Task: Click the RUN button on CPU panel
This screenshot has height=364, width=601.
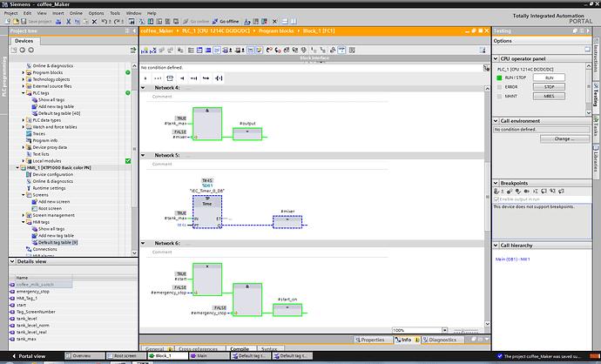Action: click(x=549, y=78)
